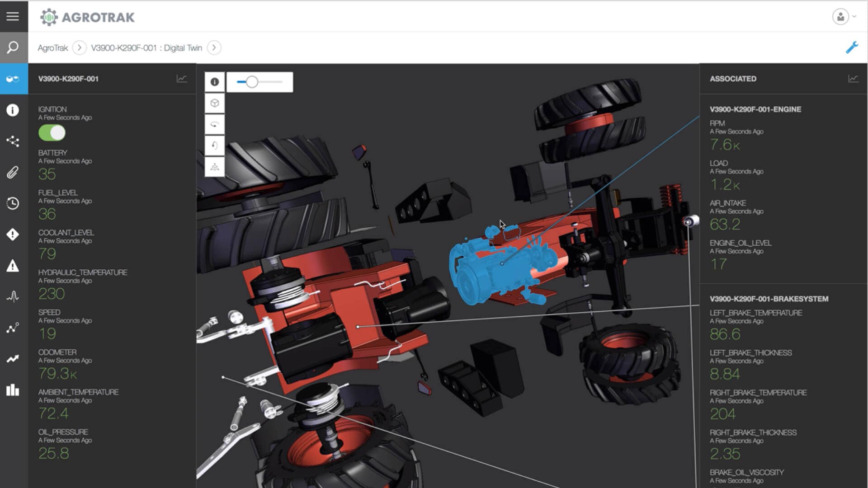Click the explode view slider handle
This screenshot has height=488, width=868.
[252, 82]
